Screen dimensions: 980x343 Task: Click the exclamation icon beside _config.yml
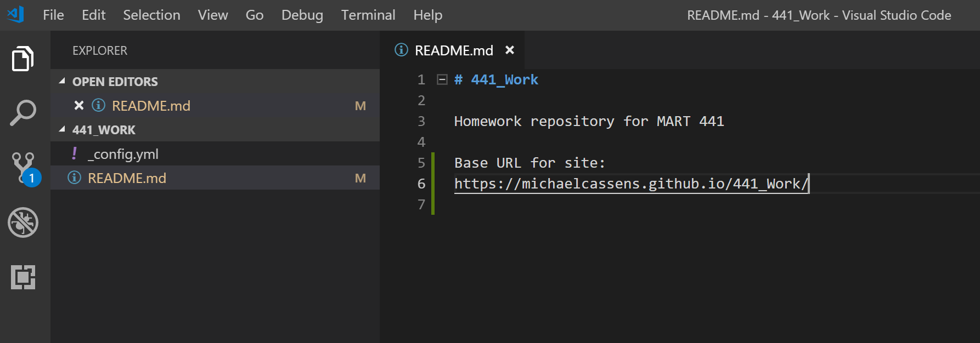click(x=74, y=153)
